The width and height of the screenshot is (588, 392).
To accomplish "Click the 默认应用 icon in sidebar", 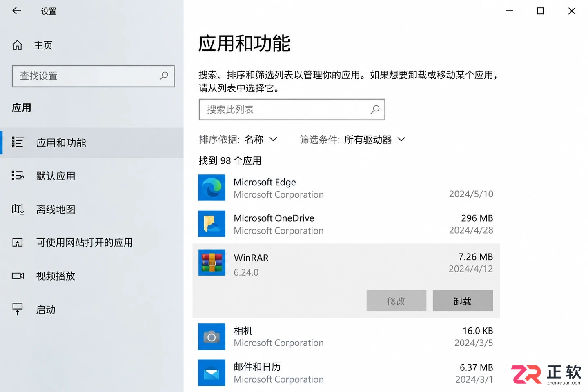I will tap(18, 176).
